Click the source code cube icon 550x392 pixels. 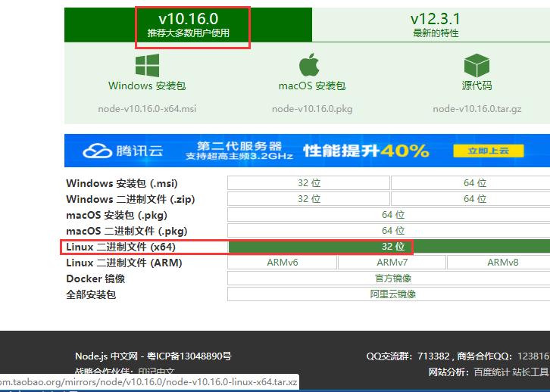477,66
